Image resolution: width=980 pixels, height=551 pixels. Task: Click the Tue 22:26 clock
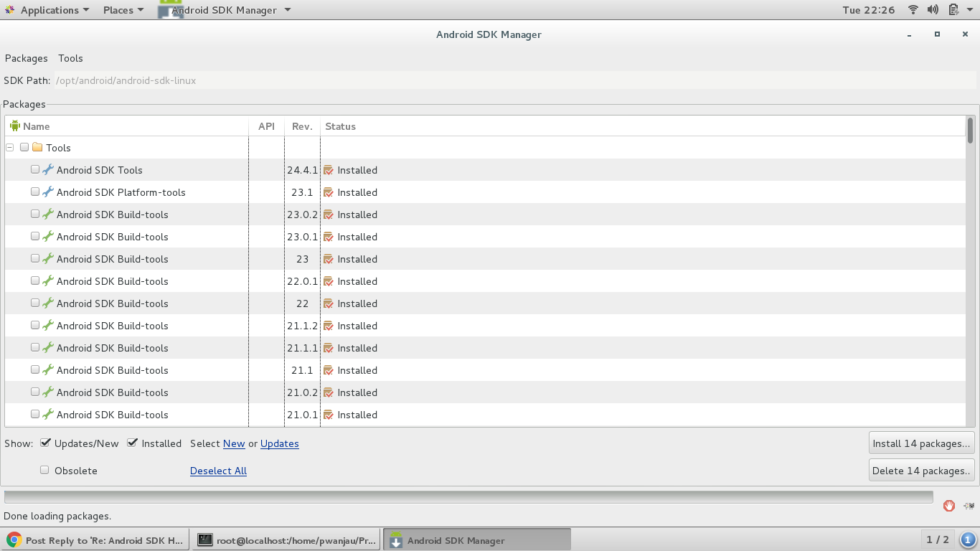coord(869,10)
